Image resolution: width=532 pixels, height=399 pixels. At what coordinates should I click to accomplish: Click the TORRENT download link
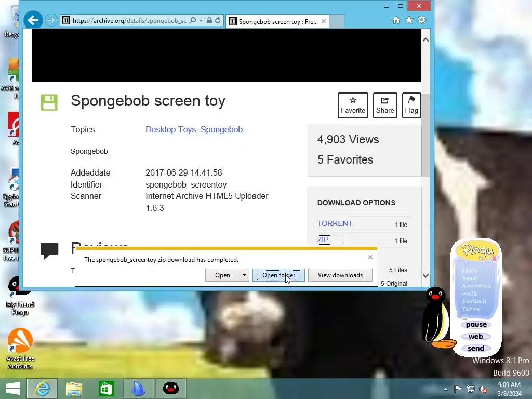(335, 223)
